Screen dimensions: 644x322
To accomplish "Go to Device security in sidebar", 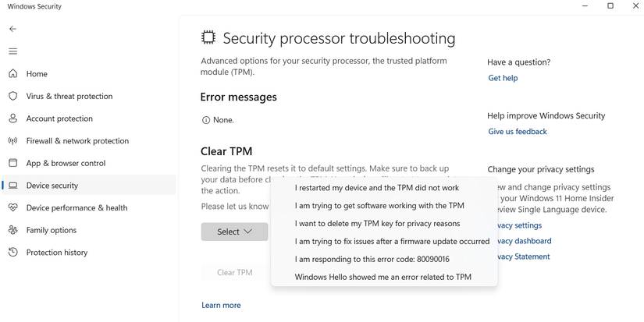I will (52, 186).
